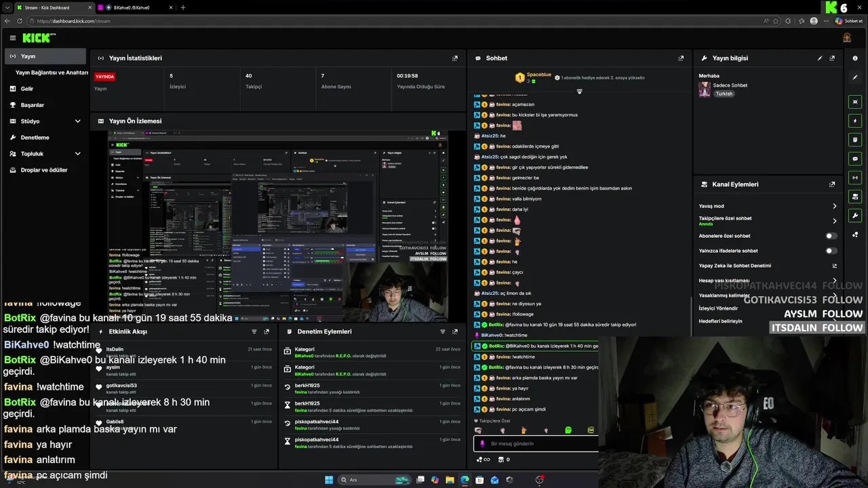
Task: Click the info icon in the right sidebar
Action: (x=855, y=58)
